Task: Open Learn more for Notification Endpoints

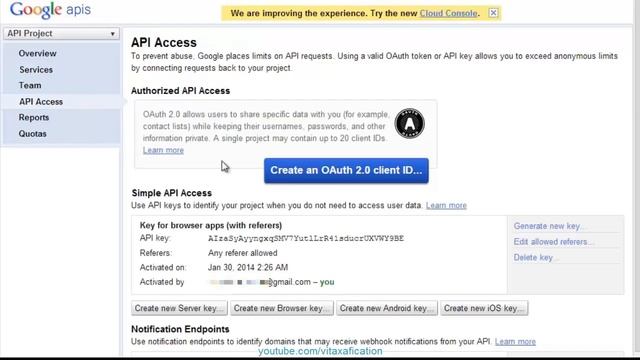Action: (515, 342)
